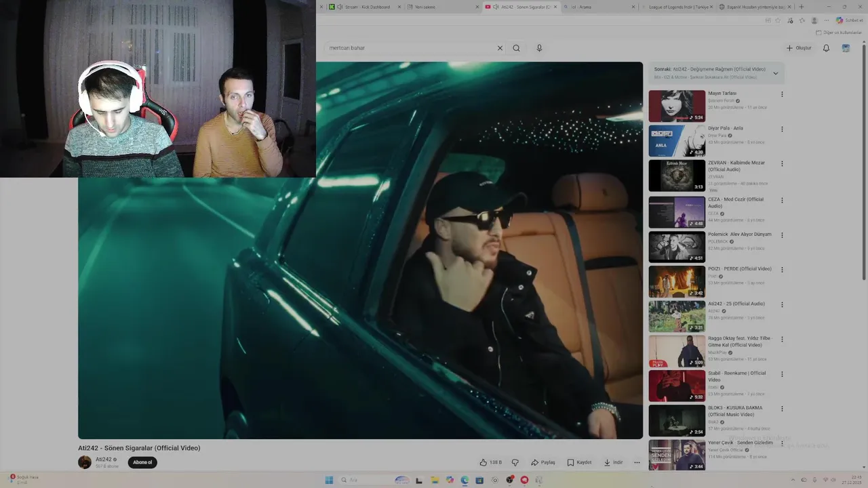Close the Kick Dashboard tab
Screen dimensions: 868x488
click(x=399, y=7)
